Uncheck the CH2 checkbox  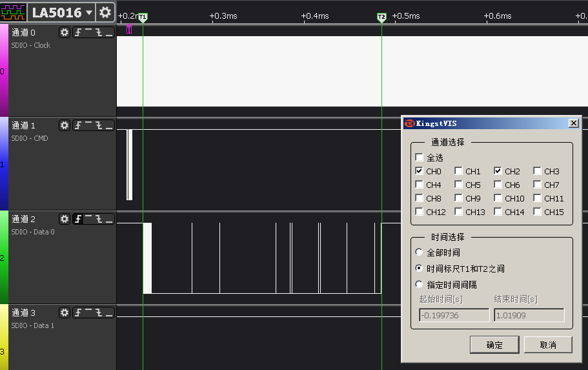(x=498, y=171)
